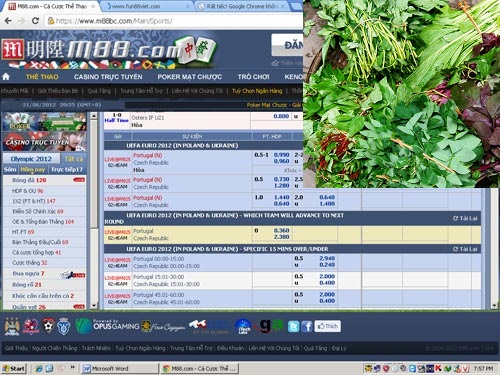Switch to the Hôm nay tab

tap(33, 169)
